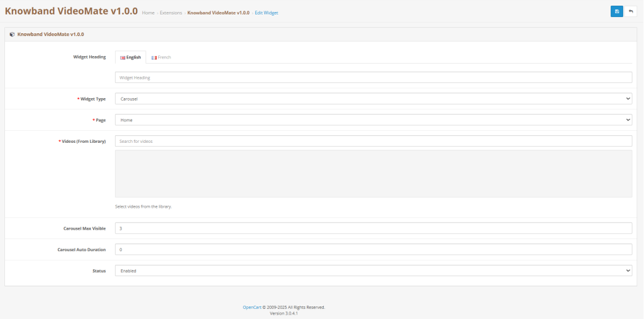This screenshot has width=644, height=319.
Task: Click the panel heading Knowband VideoMate v1.0.0
Action: coord(50,35)
